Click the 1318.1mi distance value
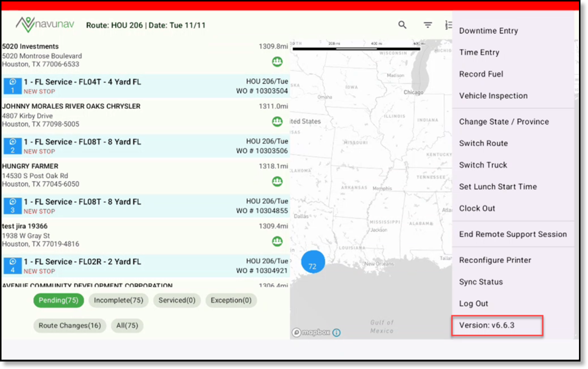Image resolution: width=588 pixels, height=369 pixels. click(273, 166)
